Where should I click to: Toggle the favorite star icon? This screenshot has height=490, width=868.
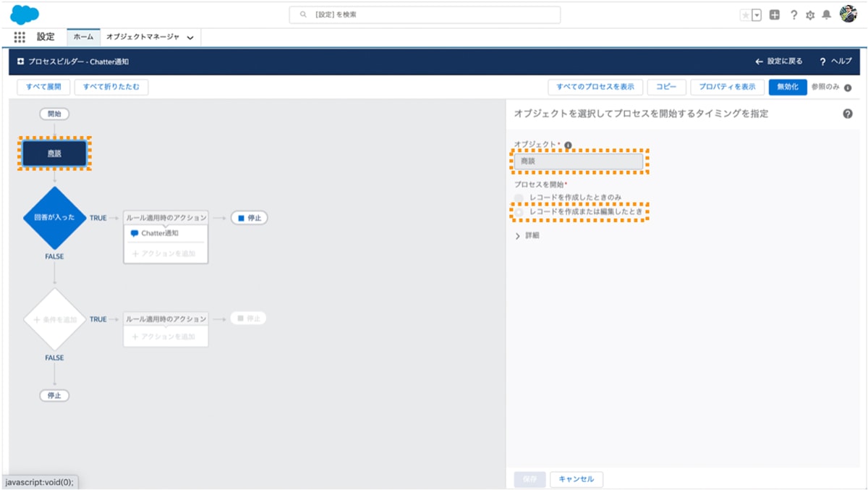click(x=746, y=14)
